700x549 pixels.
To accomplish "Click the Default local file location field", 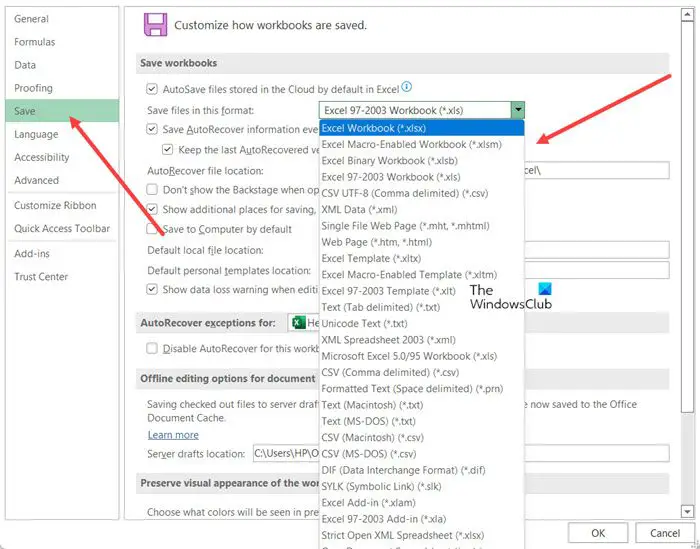I will 596,250.
